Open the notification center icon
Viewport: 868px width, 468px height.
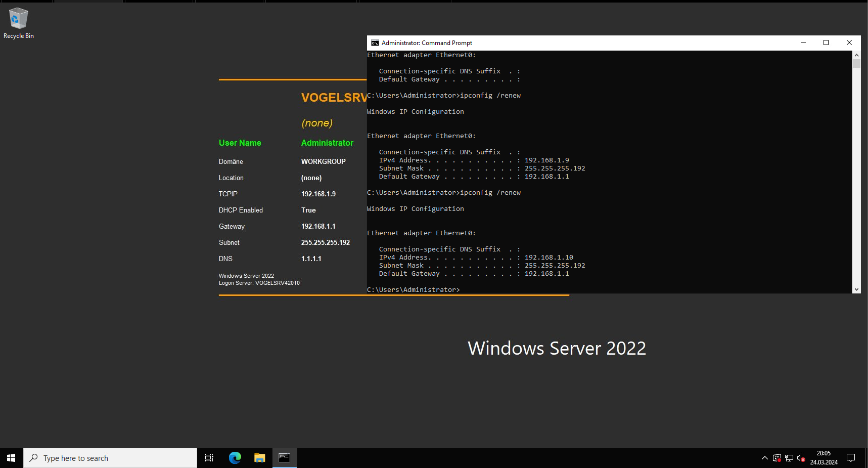851,458
